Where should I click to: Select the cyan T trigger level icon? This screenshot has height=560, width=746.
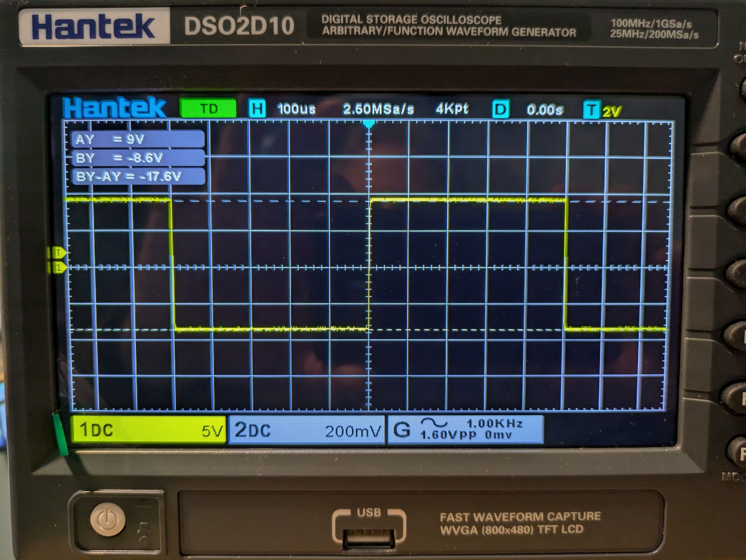pyautogui.click(x=591, y=110)
